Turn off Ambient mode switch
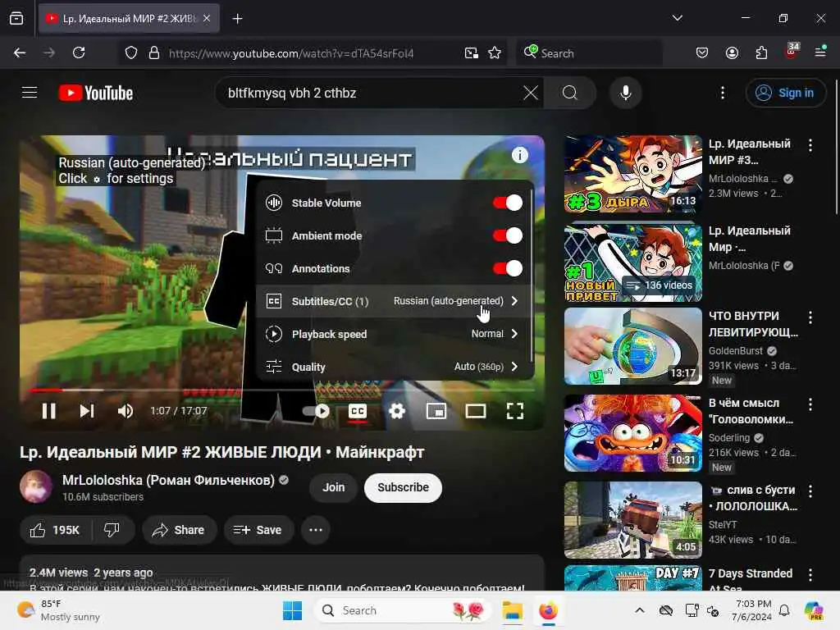This screenshot has height=630, width=840. [507, 235]
